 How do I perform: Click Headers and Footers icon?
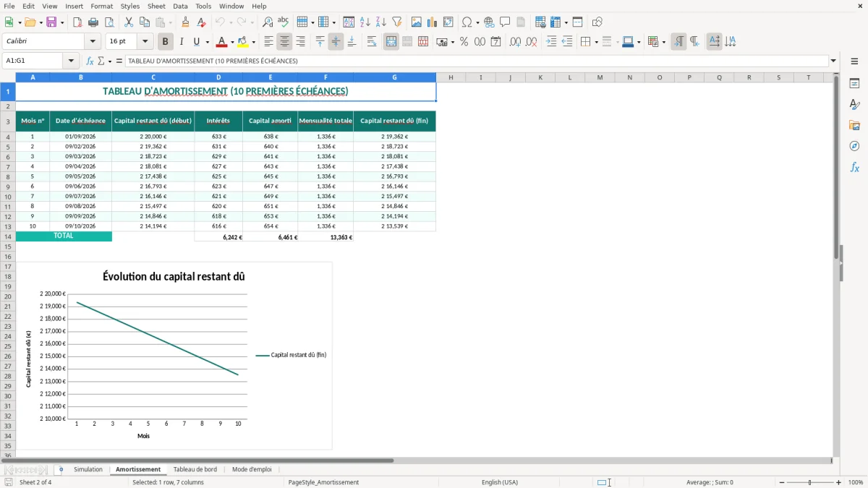pos(521,22)
